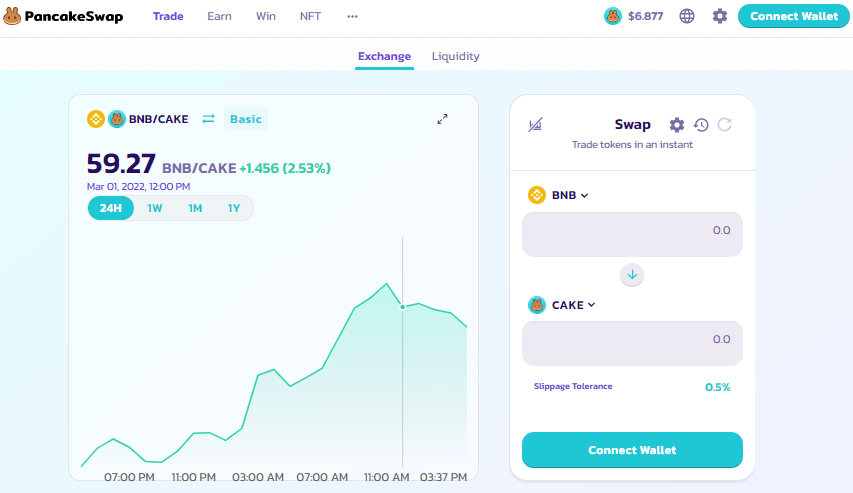Select the 1Y time range
The height and width of the screenshot is (493, 853).
(234, 208)
